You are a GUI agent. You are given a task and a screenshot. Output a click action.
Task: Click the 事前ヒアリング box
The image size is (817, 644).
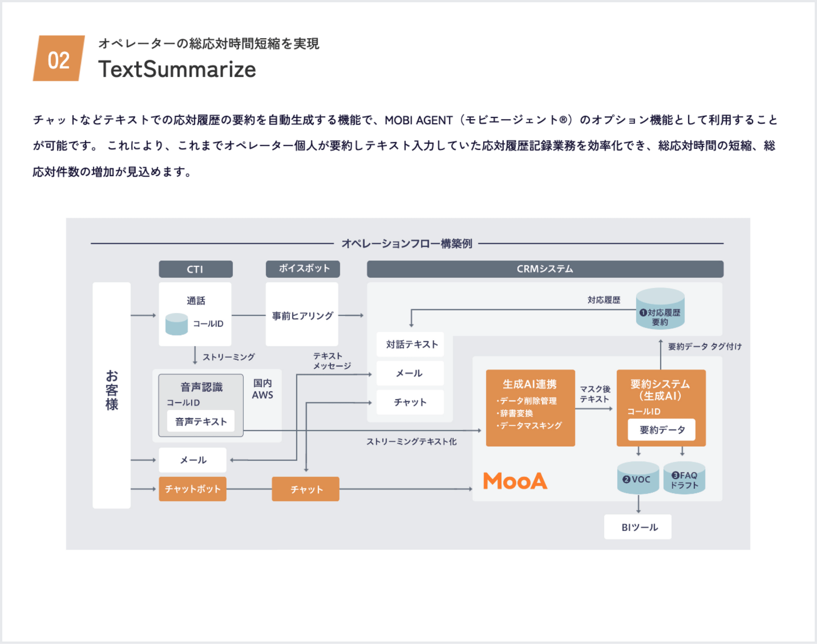(302, 314)
